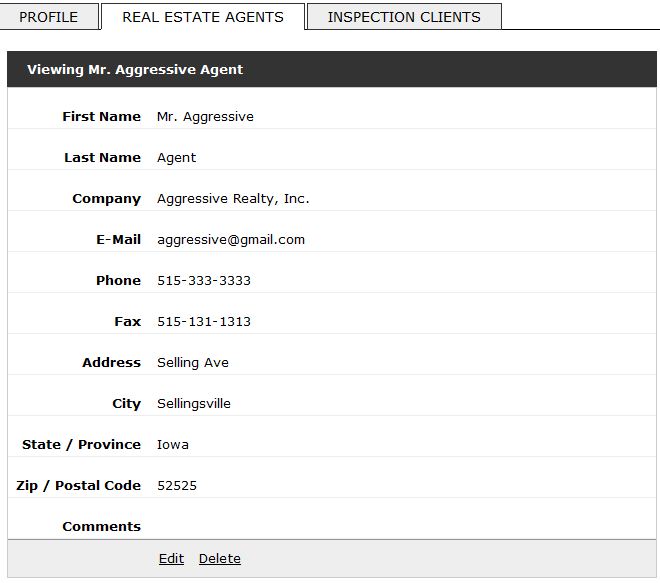Click the fax number 515-131-1313

pyautogui.click(x=204, y=322)
